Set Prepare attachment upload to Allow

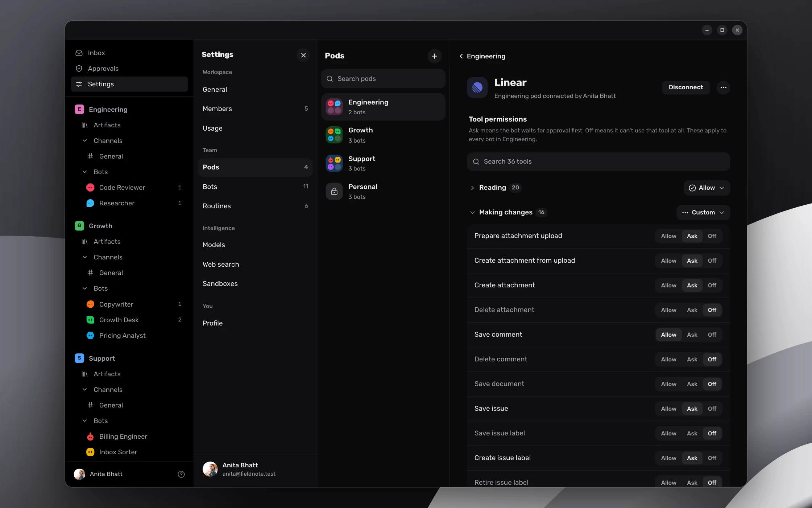(668, 236)
